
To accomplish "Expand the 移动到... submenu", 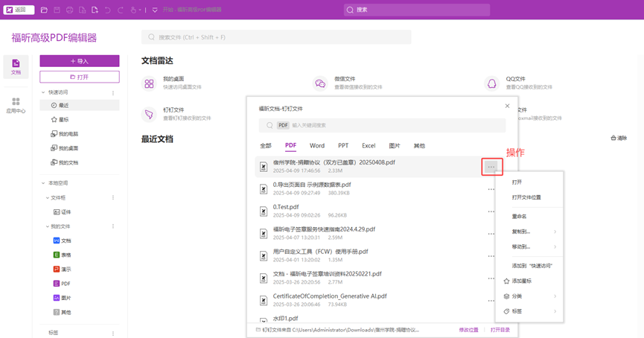I will point(529,247).
